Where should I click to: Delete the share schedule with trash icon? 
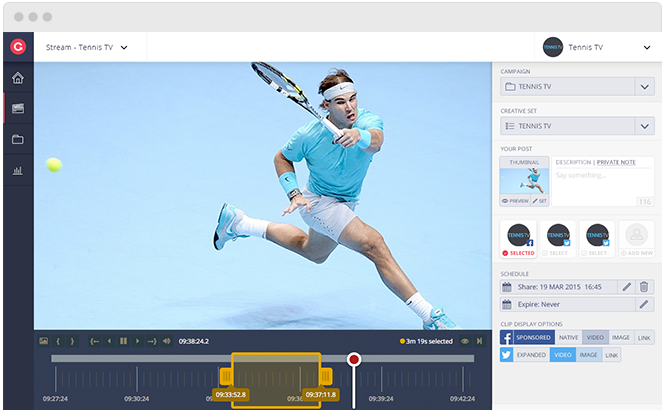point(645,287)
